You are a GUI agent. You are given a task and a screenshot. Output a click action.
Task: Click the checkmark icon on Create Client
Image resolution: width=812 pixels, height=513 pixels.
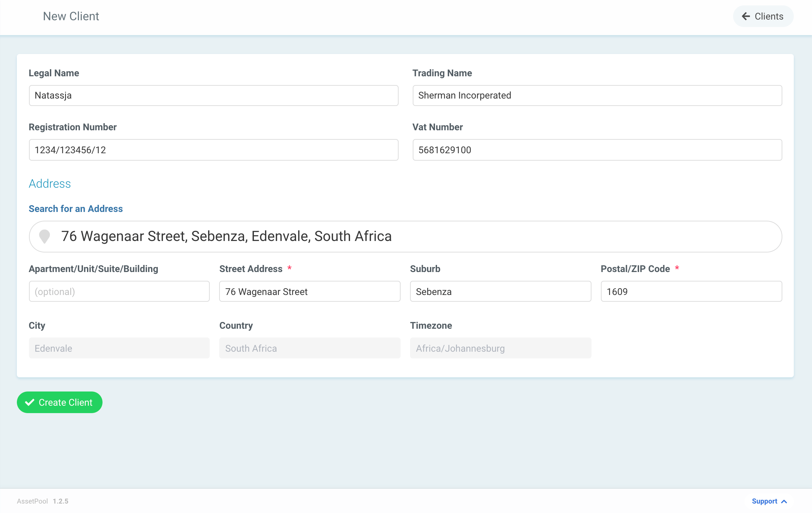click(29, 402)
